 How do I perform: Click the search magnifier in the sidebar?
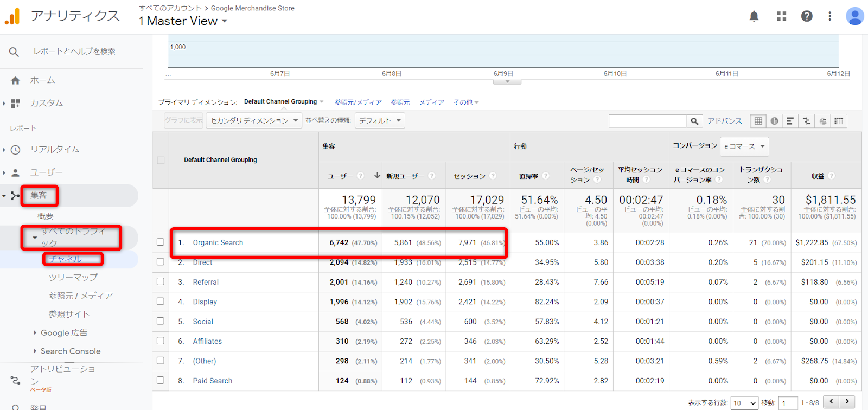(x=14, y=52)
